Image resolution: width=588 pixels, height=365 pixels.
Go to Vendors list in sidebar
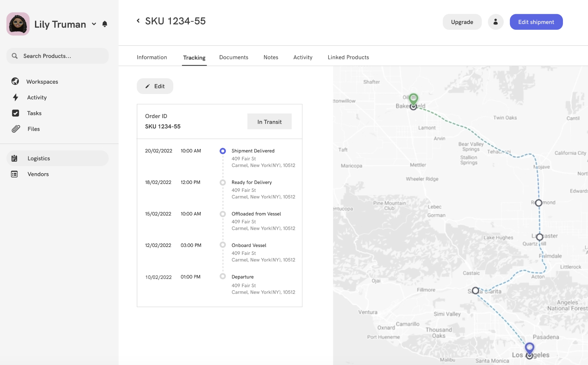[38, 174]
